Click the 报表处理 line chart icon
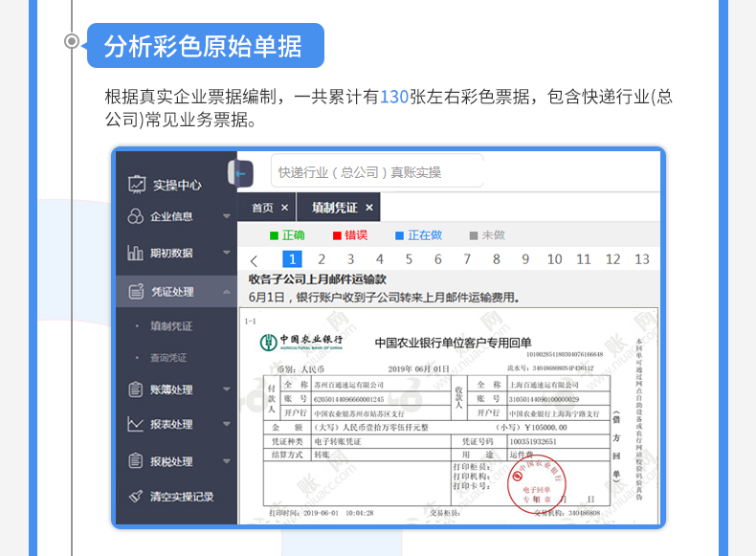The width and height of the screenshot is (756, 556). pyautogui.click(x=135, y=423)
